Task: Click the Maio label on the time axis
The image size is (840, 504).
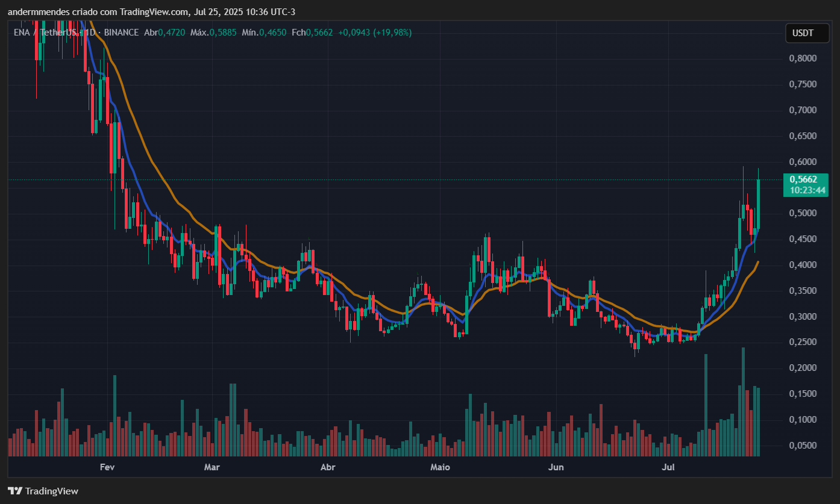Action: (440, 467)
